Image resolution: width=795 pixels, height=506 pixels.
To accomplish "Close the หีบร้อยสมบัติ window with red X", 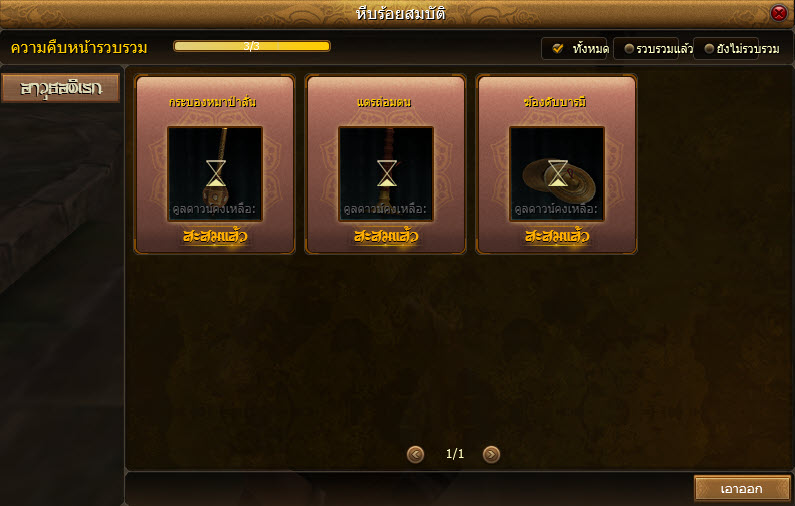I will (779, 13).
